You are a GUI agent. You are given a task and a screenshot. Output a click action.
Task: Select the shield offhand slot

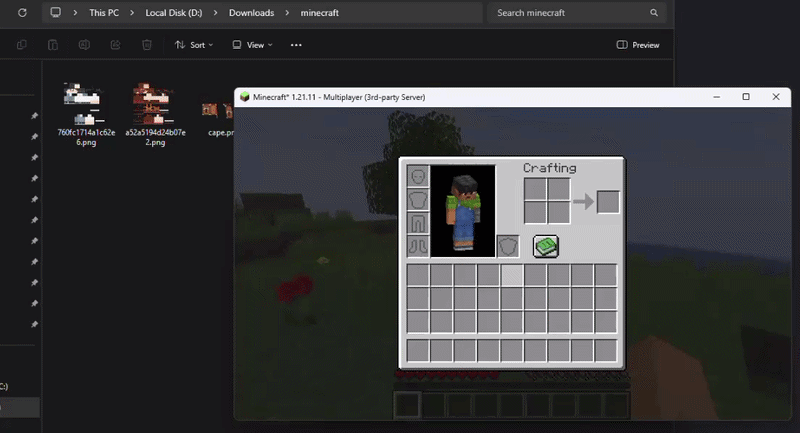[x=508, y=246]
